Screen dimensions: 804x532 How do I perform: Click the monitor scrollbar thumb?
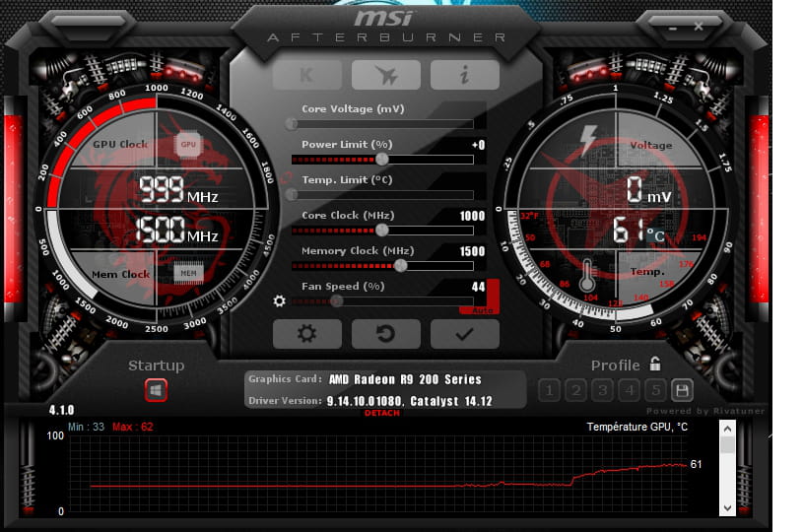727,445
